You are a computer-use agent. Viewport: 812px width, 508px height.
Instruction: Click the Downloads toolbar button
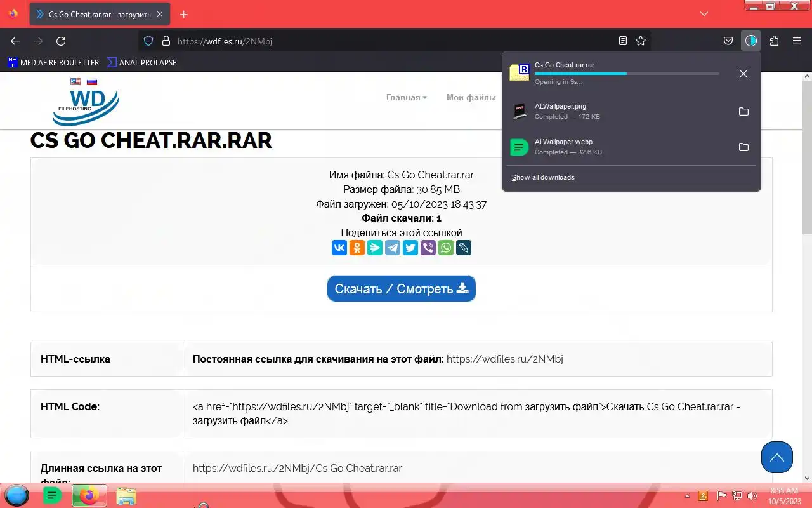point(751,41)
